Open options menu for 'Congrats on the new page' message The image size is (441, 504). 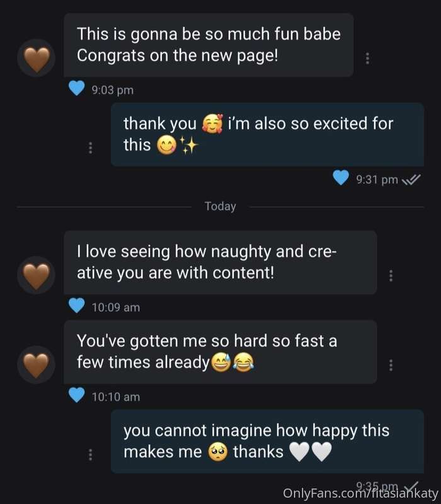click(367, 58)
